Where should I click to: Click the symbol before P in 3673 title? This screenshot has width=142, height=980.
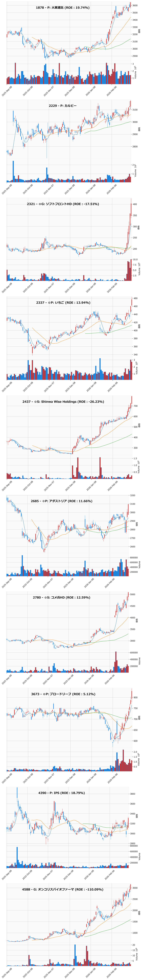pos(44,694)
